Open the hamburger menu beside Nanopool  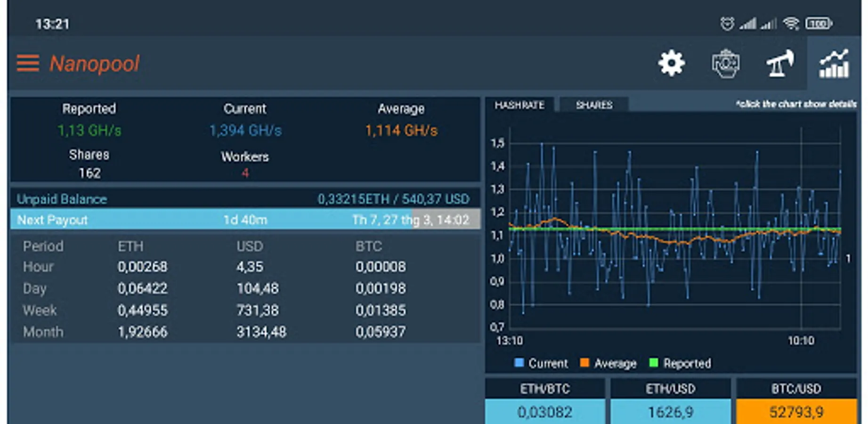28,63
